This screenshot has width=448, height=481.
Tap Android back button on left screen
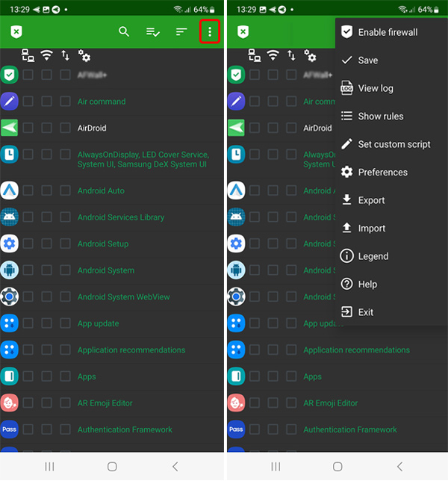[x=175, y=467]
